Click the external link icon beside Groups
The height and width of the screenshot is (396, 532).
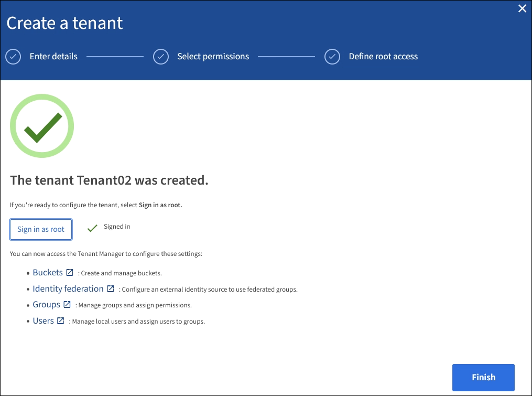tap(67, 305)
